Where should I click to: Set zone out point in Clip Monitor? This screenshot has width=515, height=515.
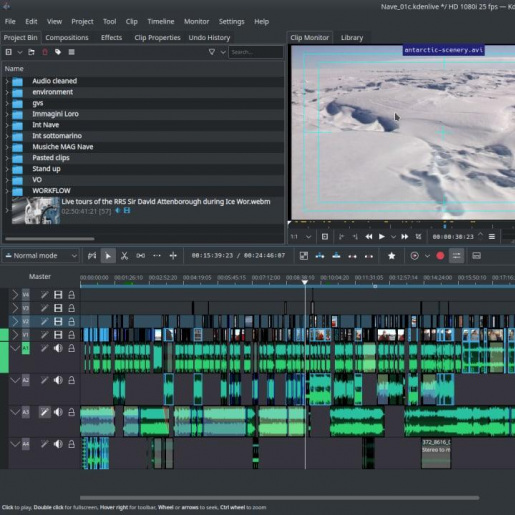point(355,237)
